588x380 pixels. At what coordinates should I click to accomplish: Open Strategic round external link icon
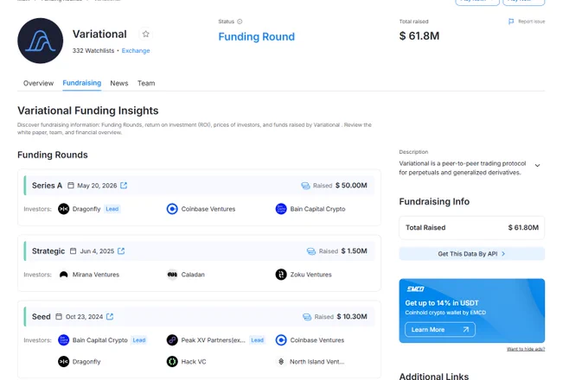click(x=121, y=250)
